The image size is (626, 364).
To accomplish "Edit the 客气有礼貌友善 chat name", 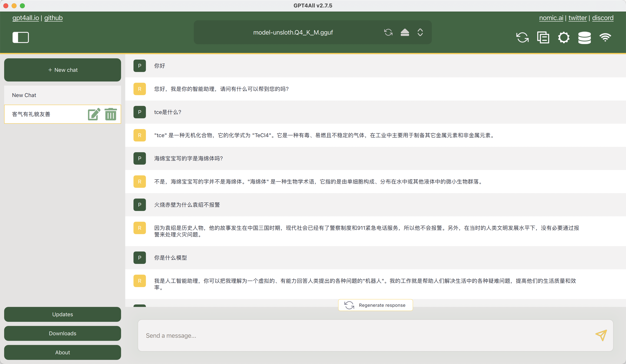I will (94, 114).
